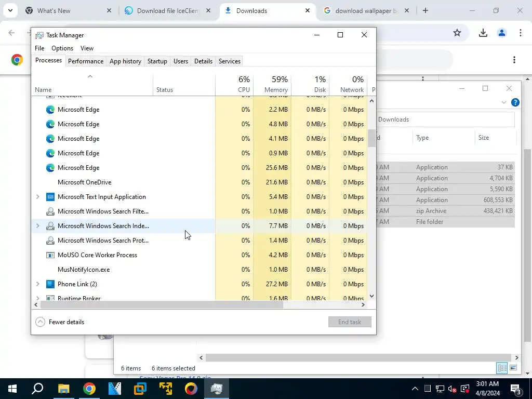Image resolution: width=532 pixels, height=399 pixels.
Task: Switch to the Services tab
Action: pyautogui.click(x=229, y=61)
